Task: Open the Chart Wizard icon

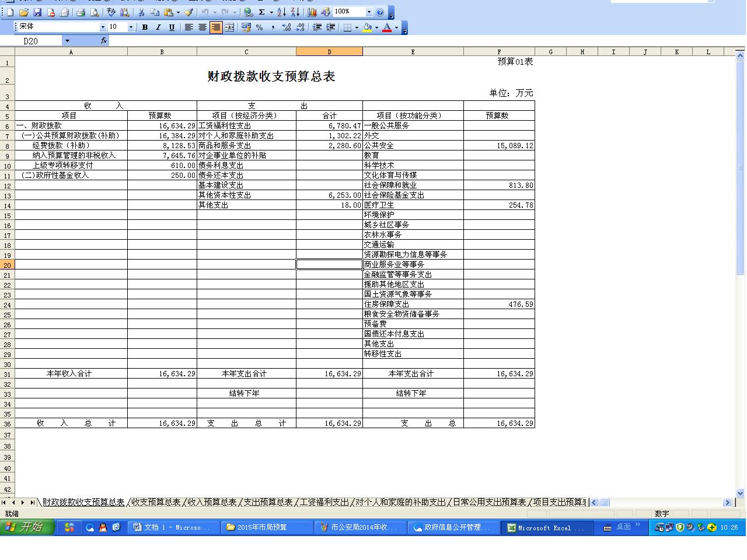Action: [x=312, y=12]
